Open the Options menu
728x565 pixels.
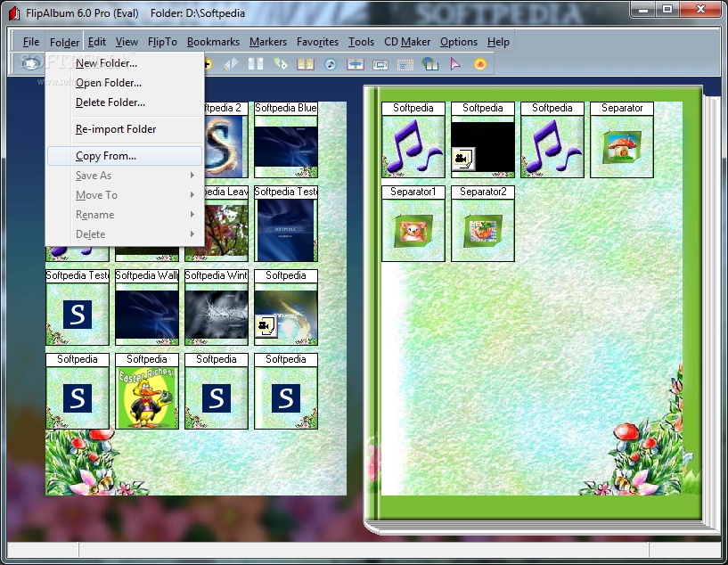459,42
